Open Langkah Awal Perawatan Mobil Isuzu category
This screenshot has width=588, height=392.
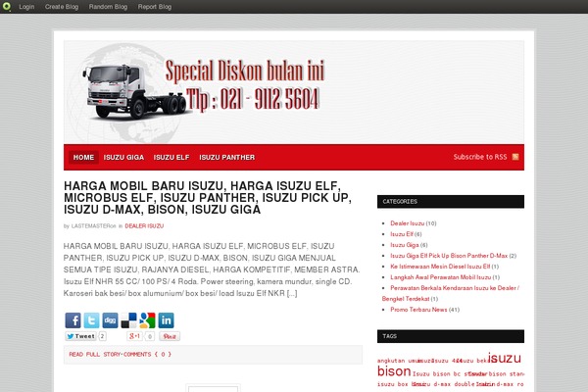click(x=441, y=277)
